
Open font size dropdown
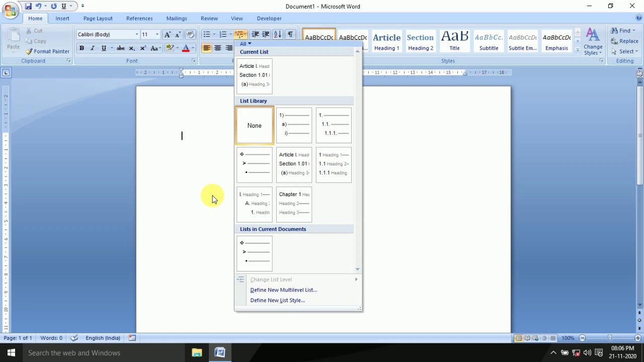[x=157, y=35]
